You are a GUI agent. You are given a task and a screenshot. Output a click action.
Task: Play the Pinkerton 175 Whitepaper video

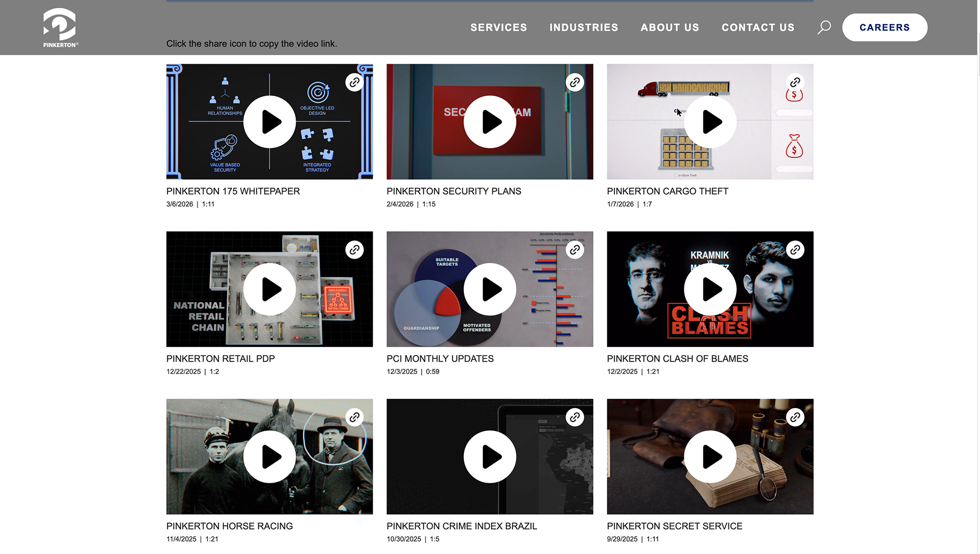[269, 122]
